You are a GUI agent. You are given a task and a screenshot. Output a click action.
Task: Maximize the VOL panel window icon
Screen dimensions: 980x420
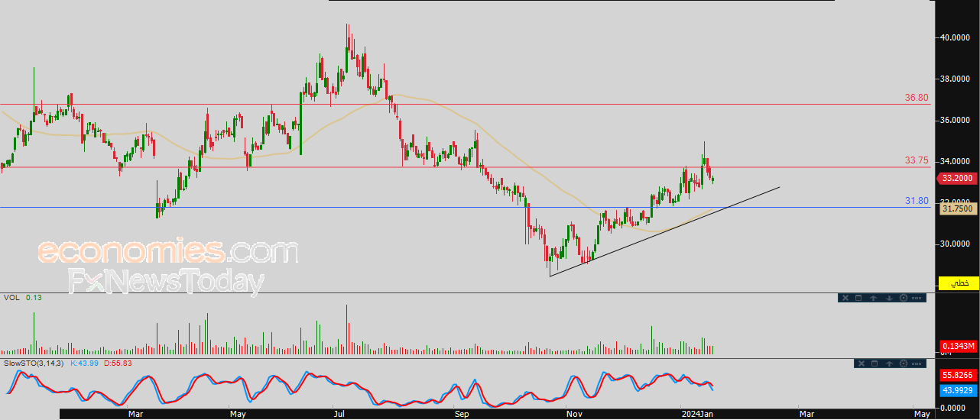coord(858,298)
